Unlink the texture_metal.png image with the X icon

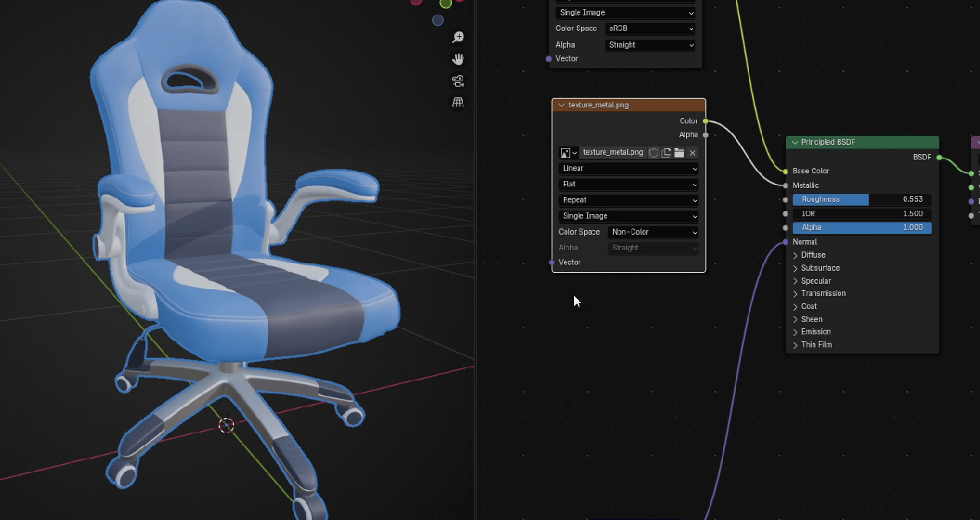(692, 153)
